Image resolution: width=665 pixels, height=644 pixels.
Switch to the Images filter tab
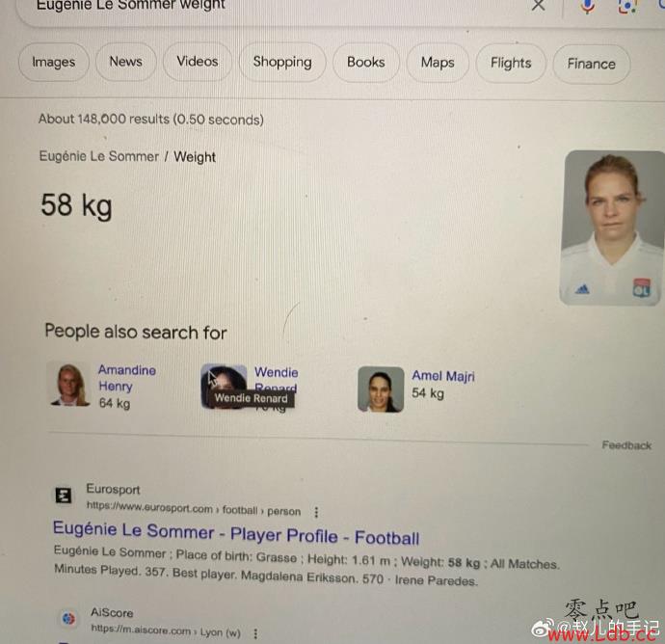(x=54, y=62)
